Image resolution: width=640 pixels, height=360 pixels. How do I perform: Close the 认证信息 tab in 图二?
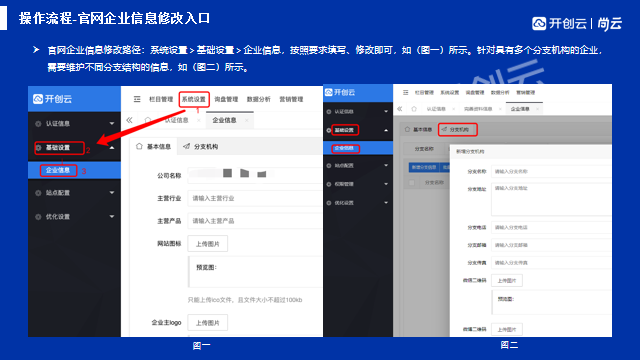[x=453, y=109]
